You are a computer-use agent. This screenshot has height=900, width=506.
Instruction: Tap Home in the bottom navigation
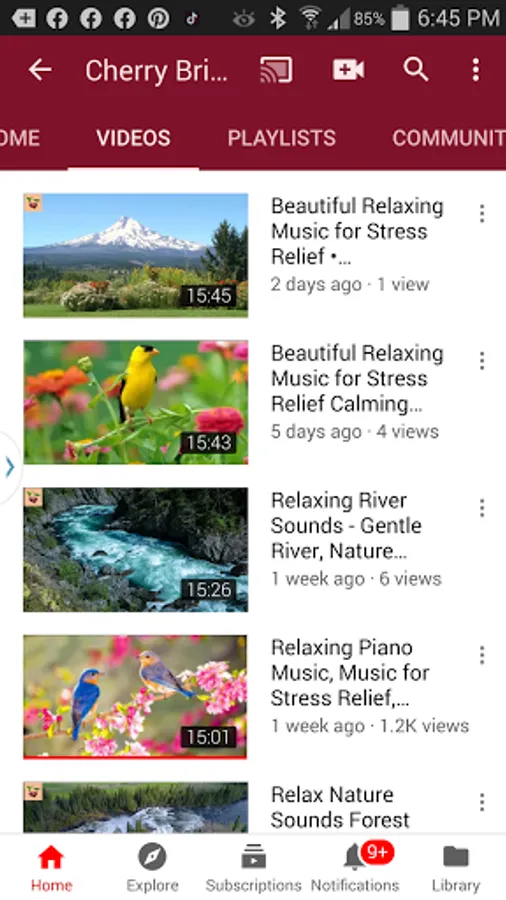pos(51,867)
